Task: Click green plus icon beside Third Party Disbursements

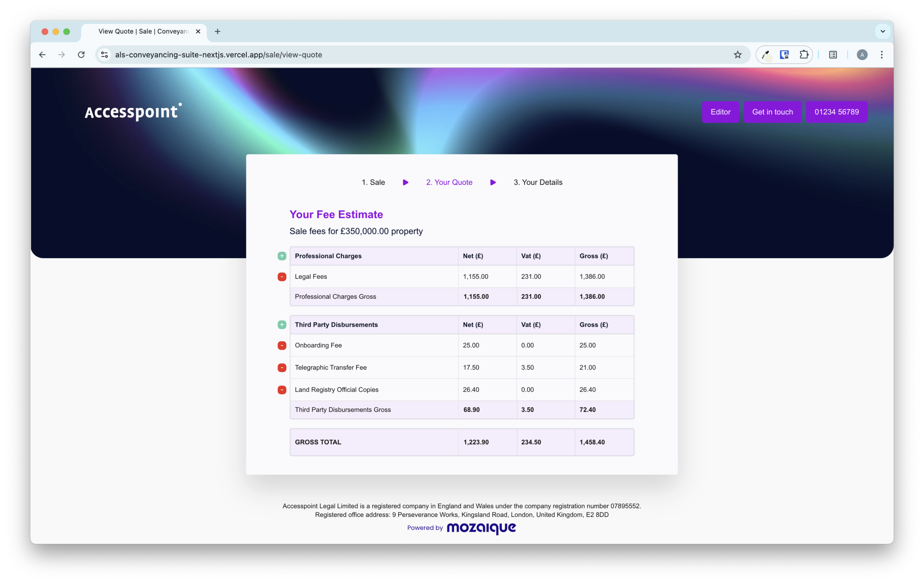Action: 282,324
